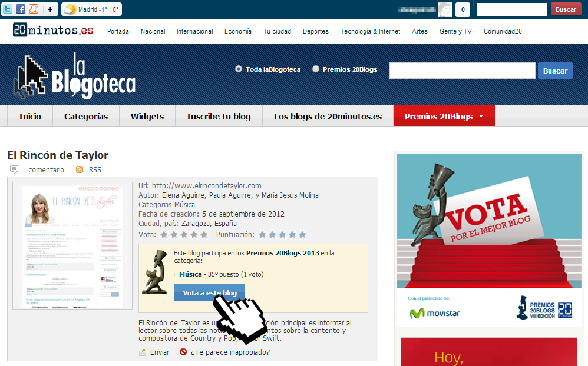Go to Deportes section in top navigation
Screen dimensions: 588x366
click(x=315, y=32)
